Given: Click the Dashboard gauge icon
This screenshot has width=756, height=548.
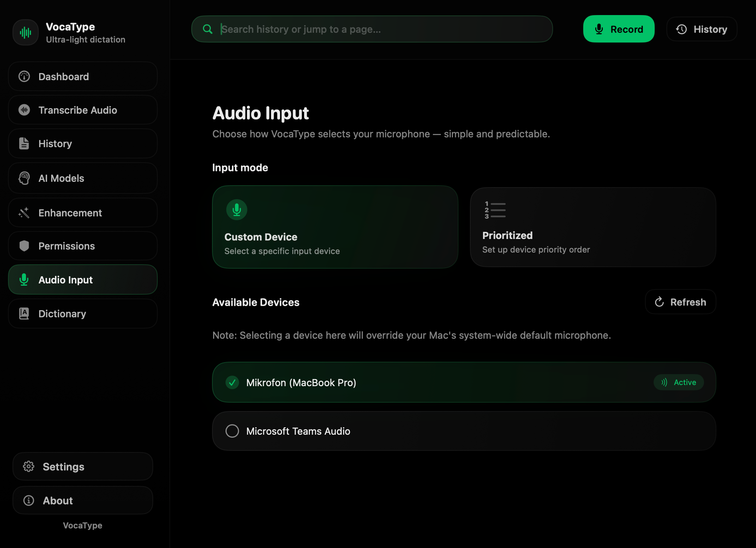Looking at the screenshot, I should (x=24, y=76).
